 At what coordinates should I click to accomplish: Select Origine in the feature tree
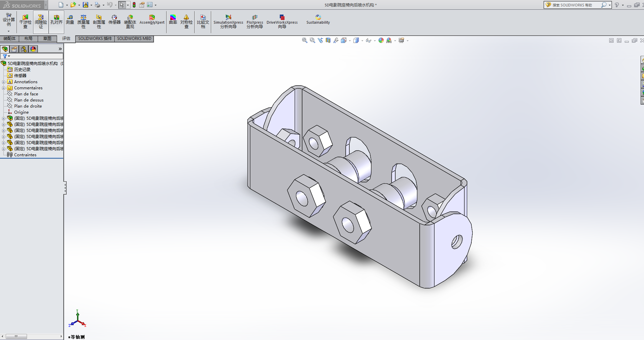(x=21, y=112)
